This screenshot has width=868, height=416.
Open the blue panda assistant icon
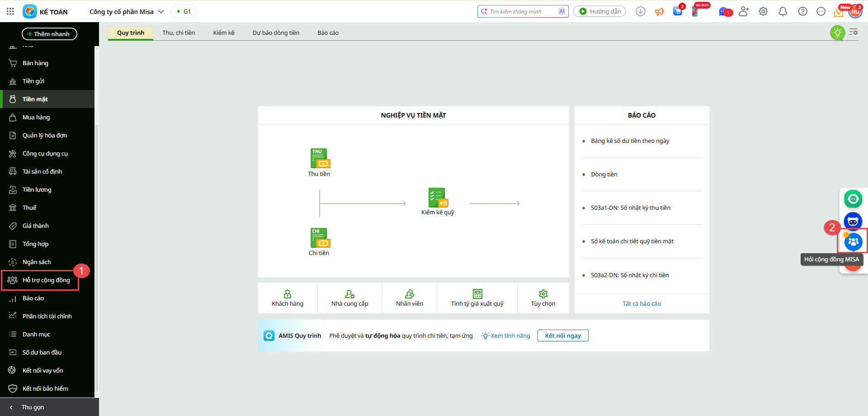pos(853,221)
